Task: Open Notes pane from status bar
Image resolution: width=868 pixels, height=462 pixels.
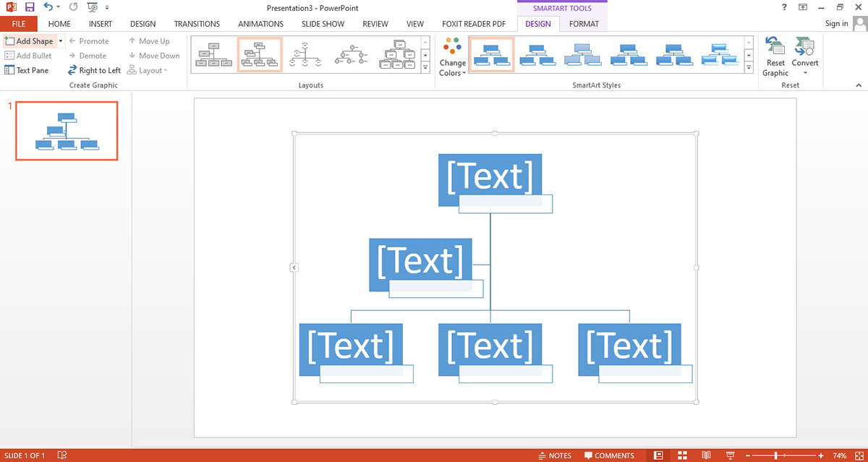Action: 555,455
